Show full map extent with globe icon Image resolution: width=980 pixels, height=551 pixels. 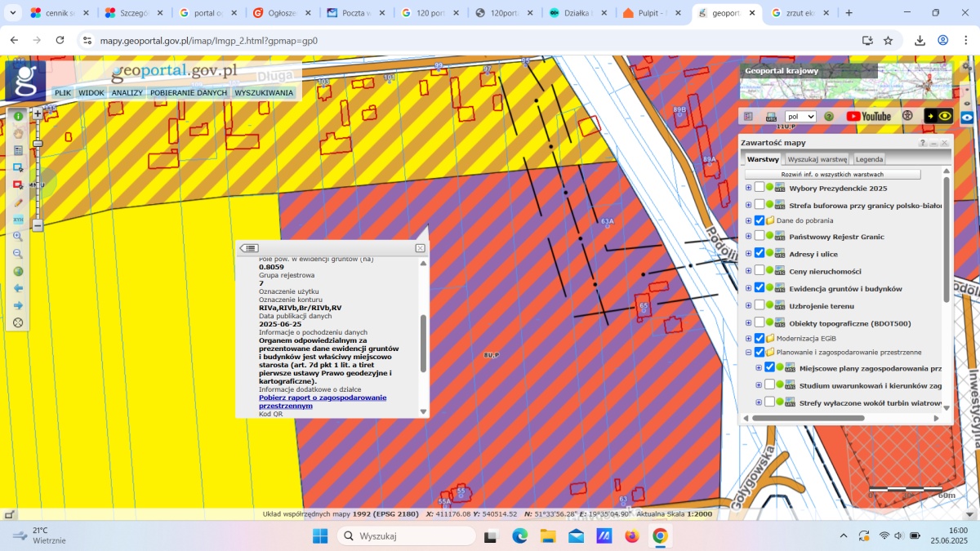(x=18, y=271)
